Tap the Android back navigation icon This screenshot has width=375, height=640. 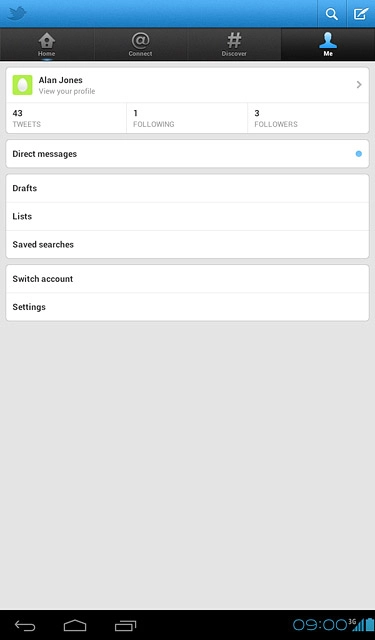coord(25,626)
